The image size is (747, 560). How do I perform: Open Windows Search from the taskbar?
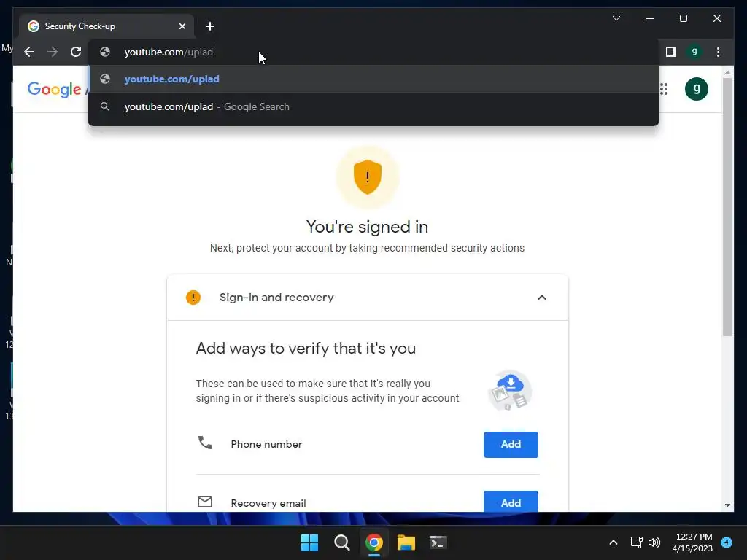tap(341, 542)
